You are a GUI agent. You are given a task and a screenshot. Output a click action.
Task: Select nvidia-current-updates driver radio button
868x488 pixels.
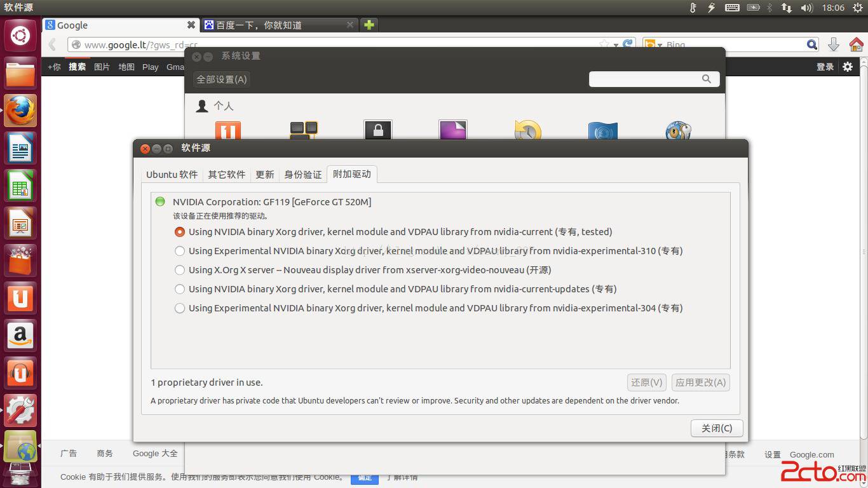click(180, 289)
